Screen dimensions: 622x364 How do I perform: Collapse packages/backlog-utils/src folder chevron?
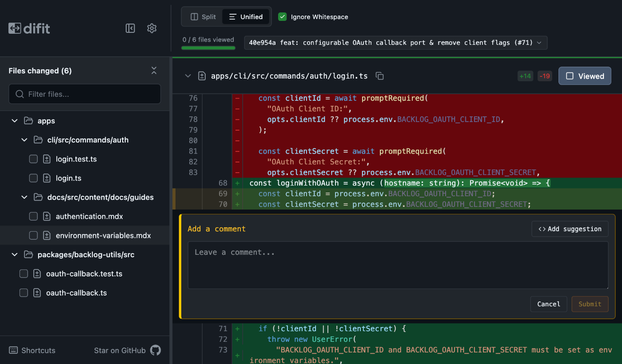[15, 254]
